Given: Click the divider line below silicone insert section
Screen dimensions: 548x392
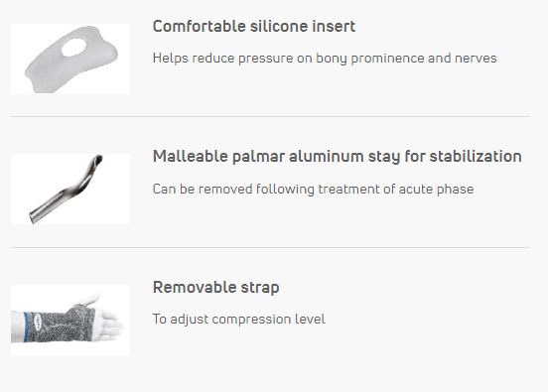Looking at the screenshot, I should (x=270, y=117).
